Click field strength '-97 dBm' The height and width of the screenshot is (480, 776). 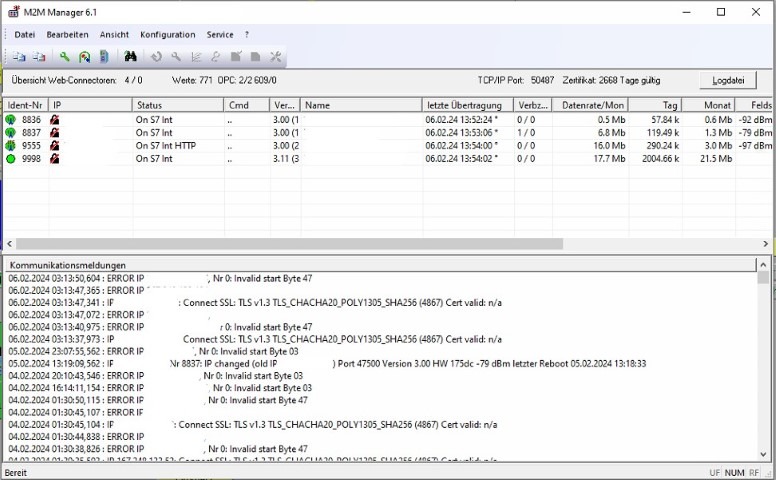click(755, 145)
